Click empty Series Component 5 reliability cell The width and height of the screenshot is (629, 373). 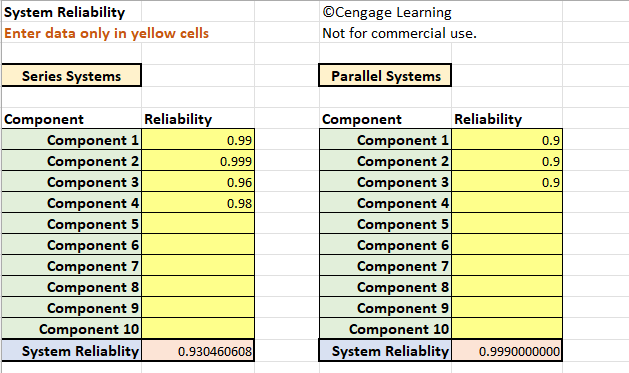click(198, 224)
